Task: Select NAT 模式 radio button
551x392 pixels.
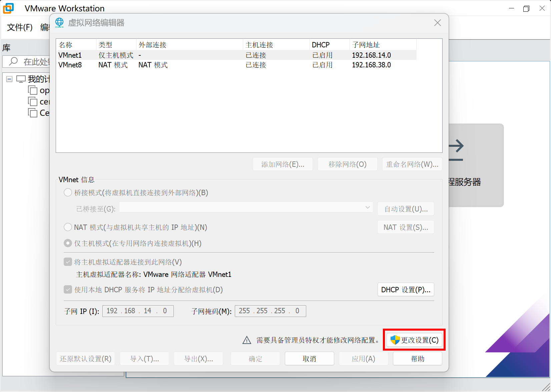Action: [68, 227]
